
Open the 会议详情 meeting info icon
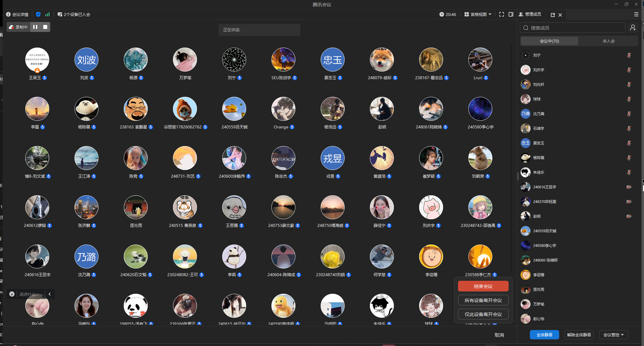click(8, 14)
